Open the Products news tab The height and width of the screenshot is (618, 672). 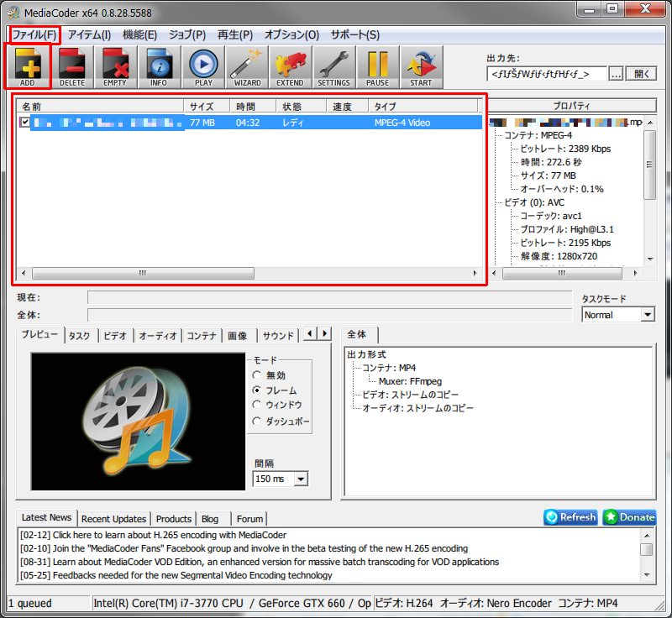tap(174, 519)
